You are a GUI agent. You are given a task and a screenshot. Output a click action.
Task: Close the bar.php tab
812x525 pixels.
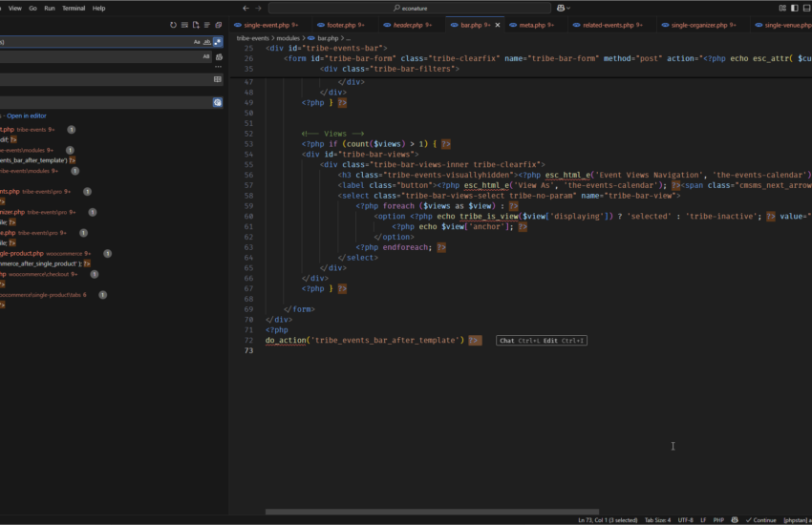point(498,25)
